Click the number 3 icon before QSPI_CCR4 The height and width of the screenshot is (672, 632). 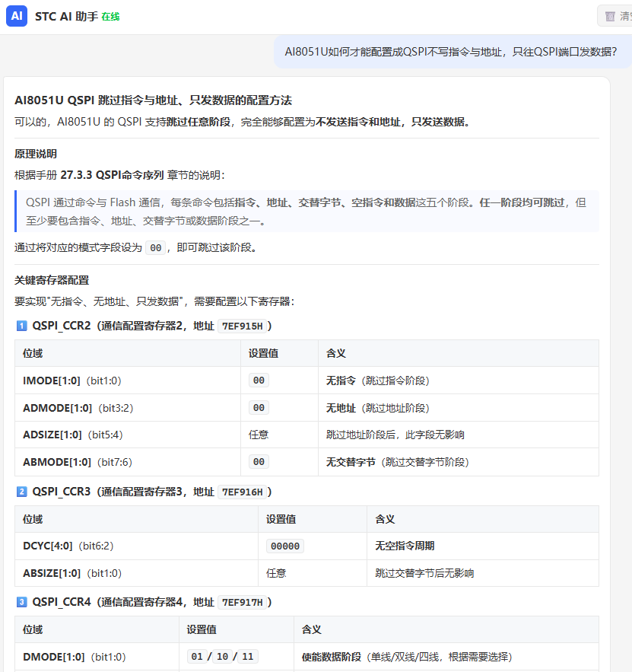(x=21, y=602)
